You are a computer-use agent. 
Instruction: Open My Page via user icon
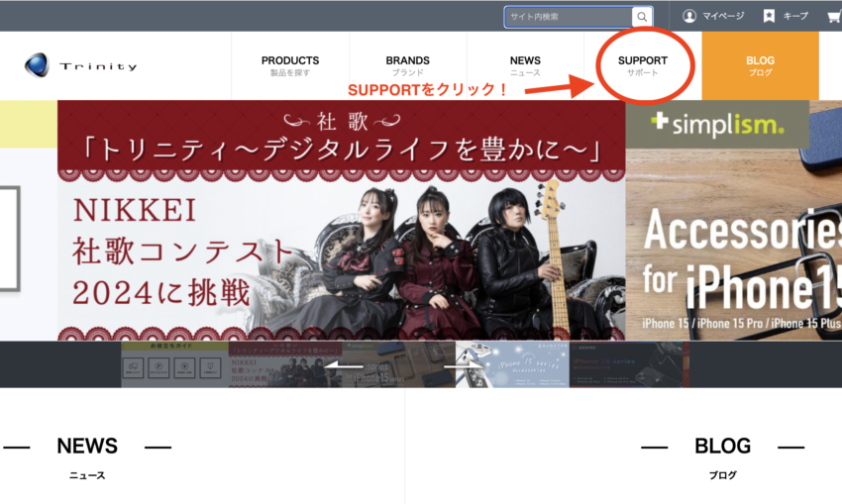click(689, 16)
